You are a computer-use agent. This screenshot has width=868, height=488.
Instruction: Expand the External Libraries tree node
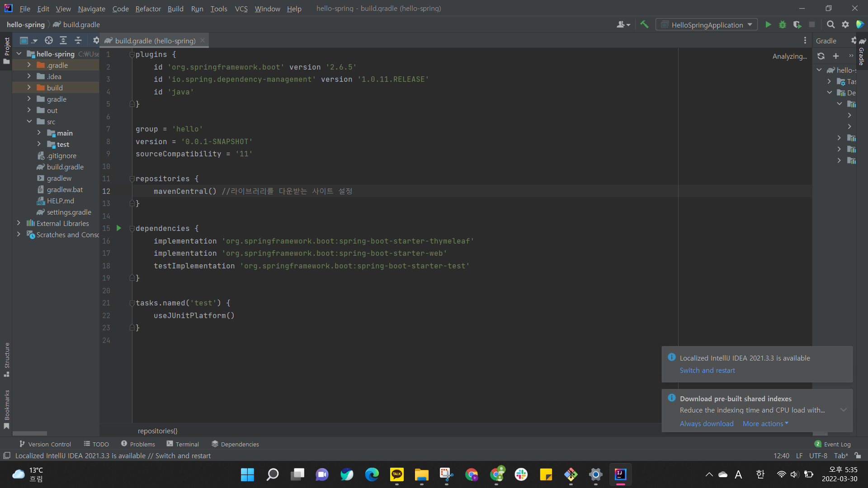pos(19,223)
